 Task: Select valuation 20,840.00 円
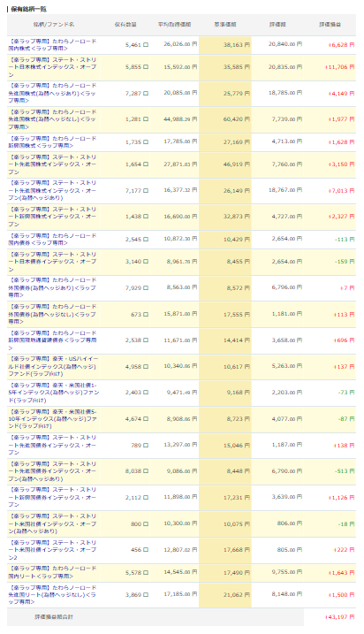coord(285,44)
